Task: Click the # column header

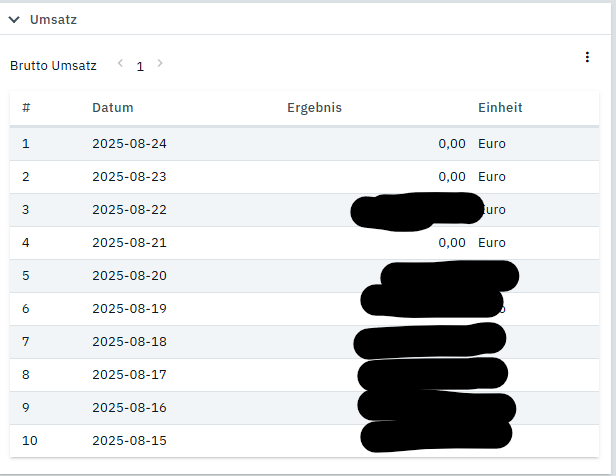Action: coord(26,108)
